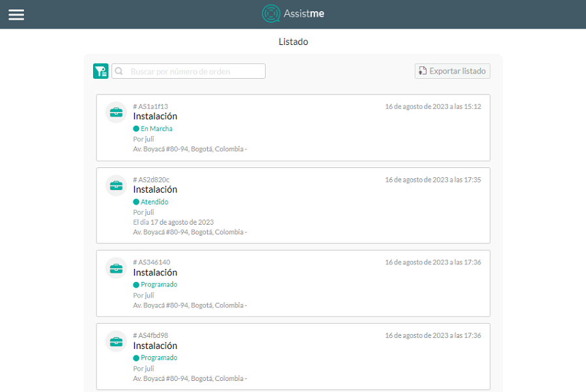Open the green filter list icon

click(x=100, y=71)
